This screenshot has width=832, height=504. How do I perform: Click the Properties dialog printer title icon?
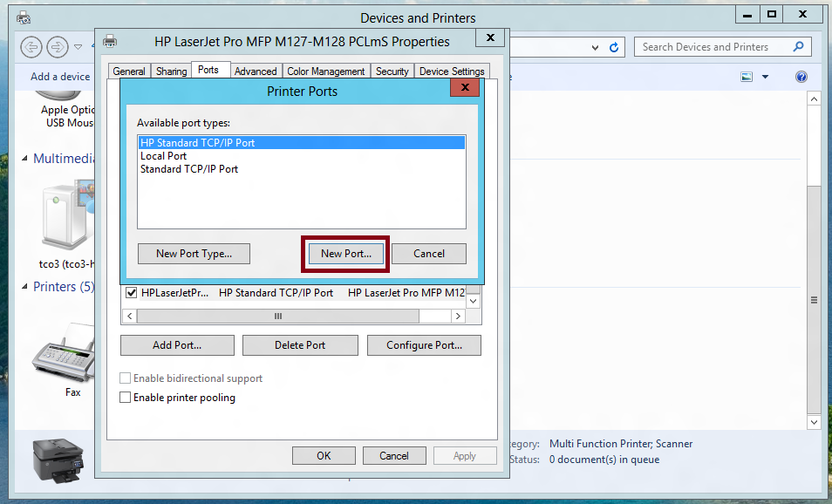(110, 41)
